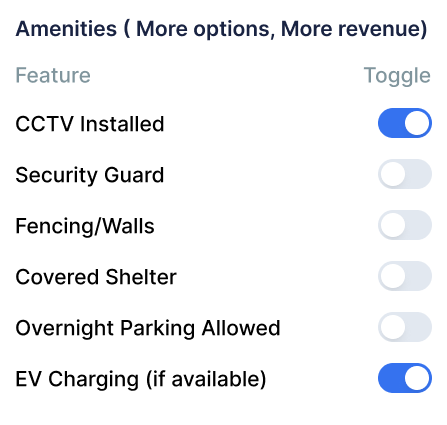447x425 pixels.
Task: Turn on the Fencing/Walls switch
Action: pyautogui.click(x=405, y=225)
